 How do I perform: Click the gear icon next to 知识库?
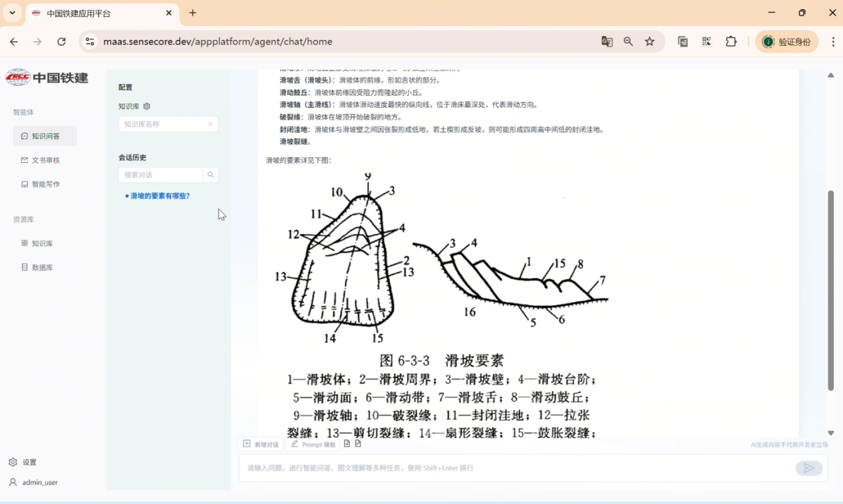[x=147, y=106]
